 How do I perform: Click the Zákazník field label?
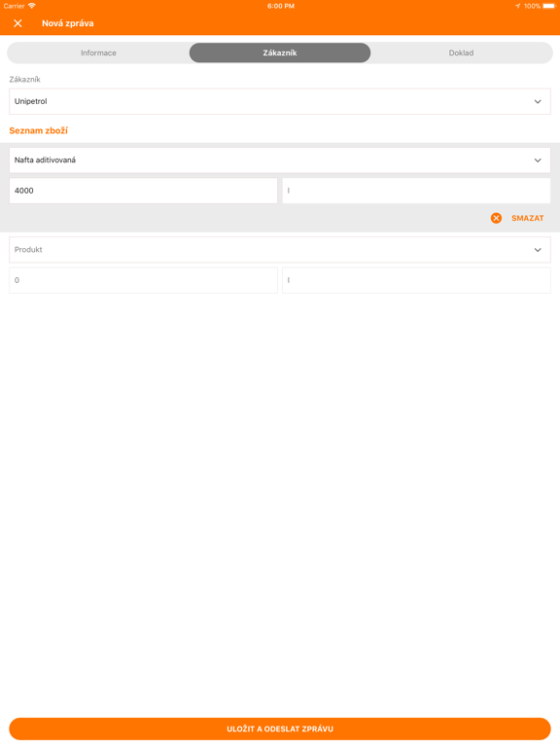tap(24, 79)
